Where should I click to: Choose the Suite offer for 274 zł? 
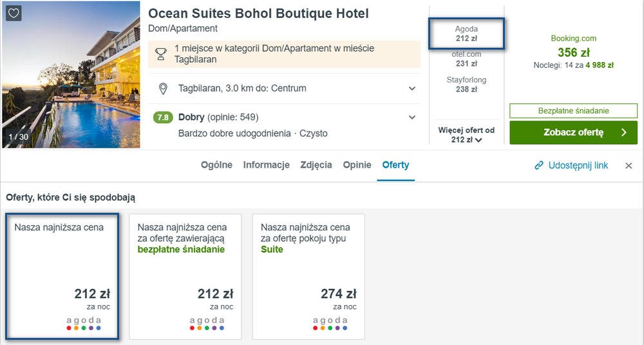point(308,277)
